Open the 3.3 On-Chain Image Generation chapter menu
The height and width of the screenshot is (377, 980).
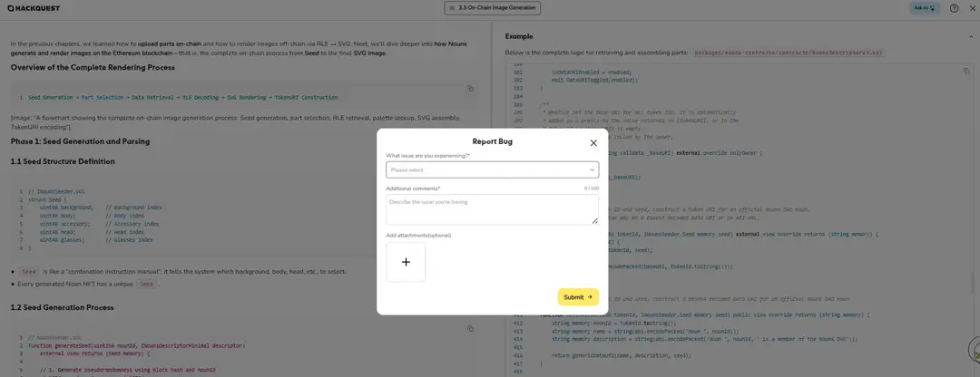click(x=493, y=8)
